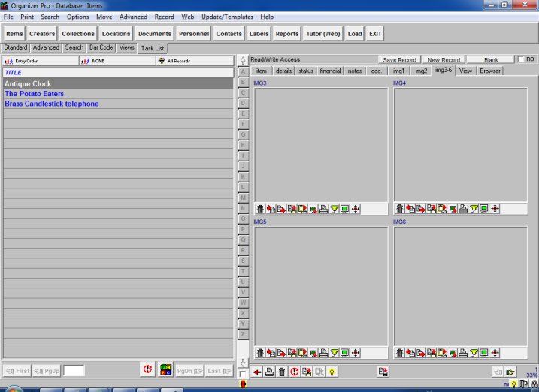The height and width of the screenshot is (392, 539).
Task: Click the printer icon under IMG4
Action: tap(463, 208)
